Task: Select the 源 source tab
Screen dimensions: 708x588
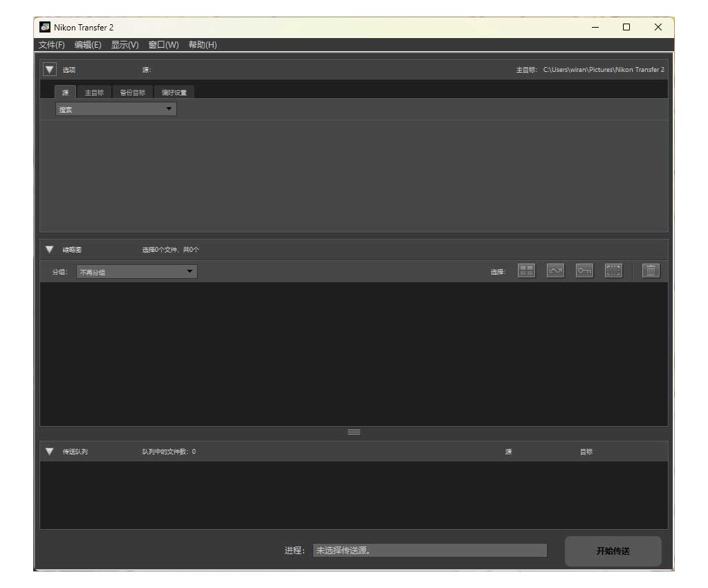Action: [x=66, y=93]
